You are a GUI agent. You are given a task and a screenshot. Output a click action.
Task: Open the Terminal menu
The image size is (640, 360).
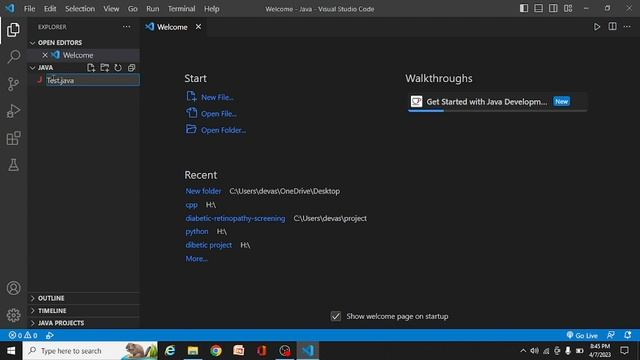point(181,9)
